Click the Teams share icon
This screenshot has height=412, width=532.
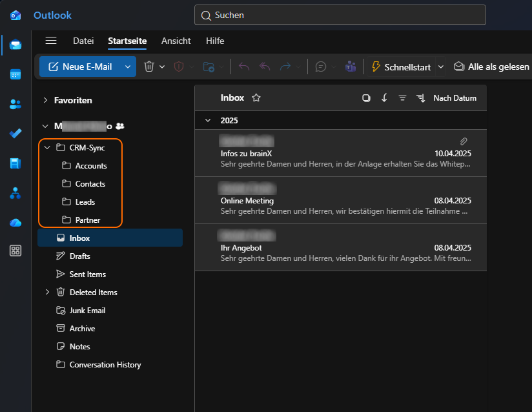click(351, 67)
